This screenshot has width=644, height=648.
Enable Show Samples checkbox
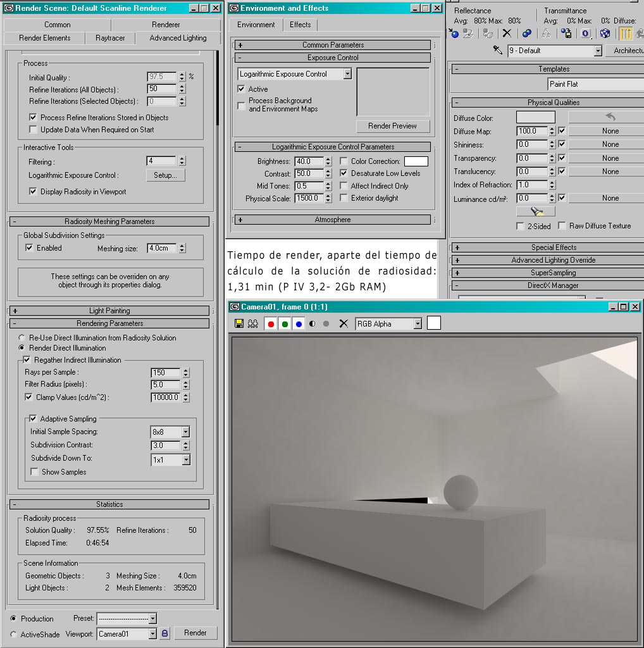pyautogui.click(x=35, y=471)
